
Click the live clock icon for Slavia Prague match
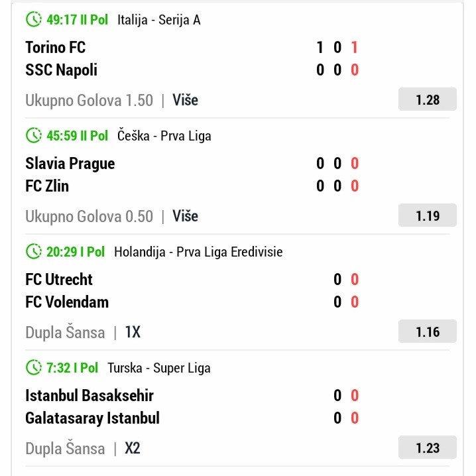click(x=34, y=136)
